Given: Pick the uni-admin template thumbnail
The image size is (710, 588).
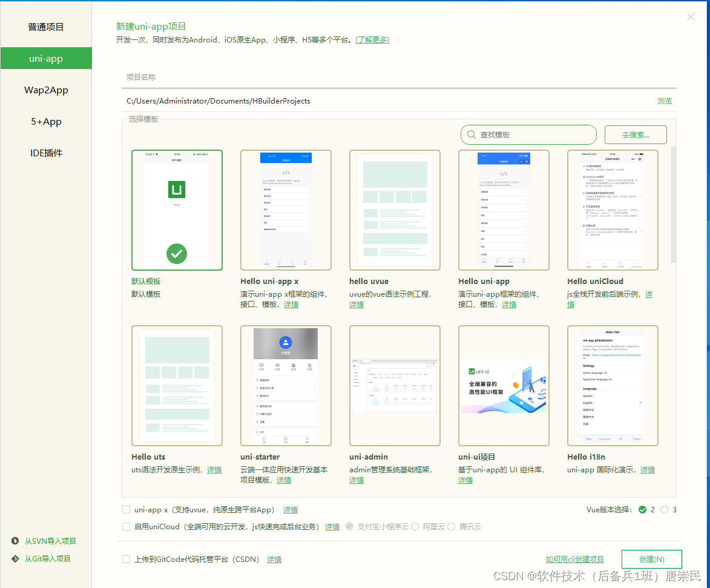Looking at the screenshot, I should (x=395, y=385).
